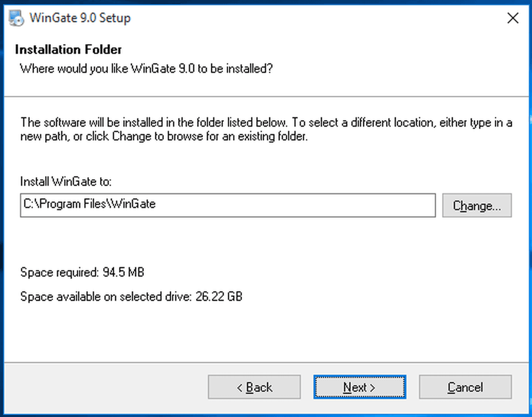
Task: Return to previous step with Back
Action: coord(254,387)
